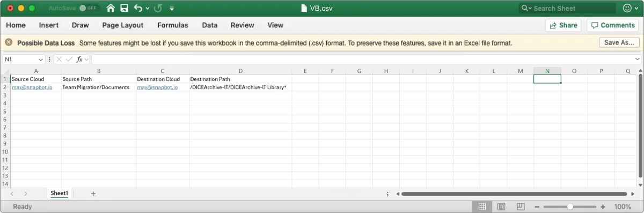Click the 100% zoom level
Viewport: 644px width, 213px height.
tap(622, 207)
